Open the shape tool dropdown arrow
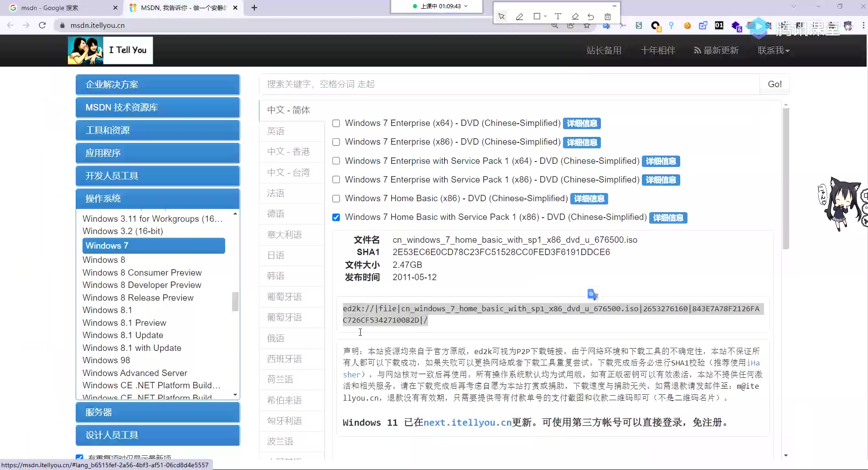The width and height of the screenshot is (868, 470). click(545, 16)
